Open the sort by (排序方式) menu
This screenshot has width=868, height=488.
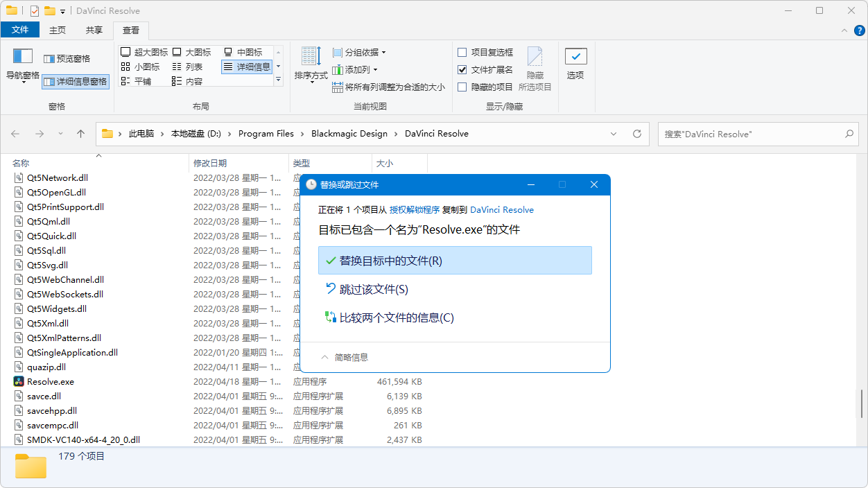pyautogui.click(x=311, y=65)
